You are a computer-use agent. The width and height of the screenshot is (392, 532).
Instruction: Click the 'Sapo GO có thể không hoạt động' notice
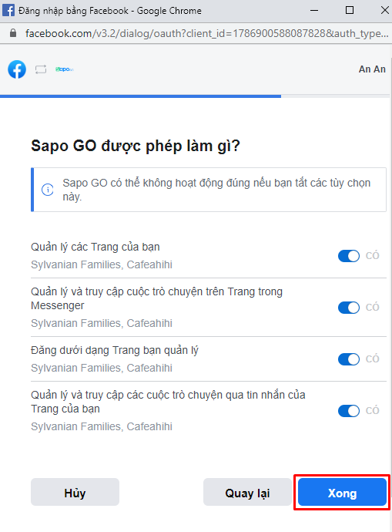209,190
